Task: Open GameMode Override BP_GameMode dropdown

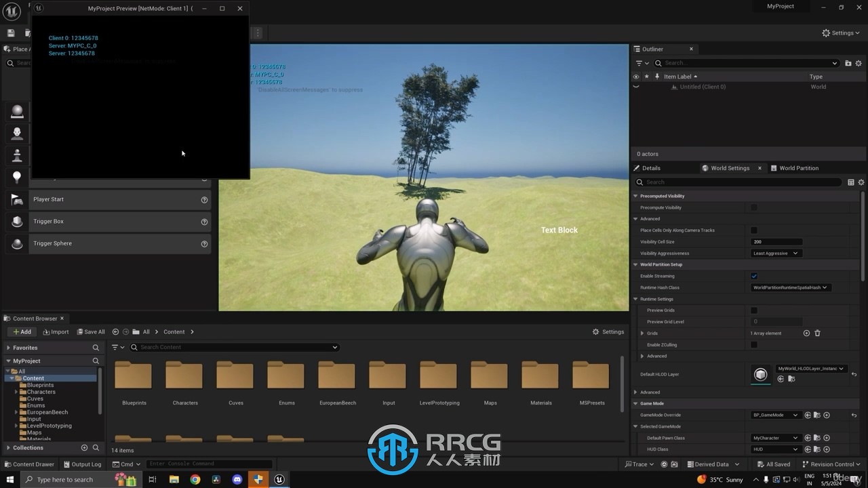Action: coord(776,415)
